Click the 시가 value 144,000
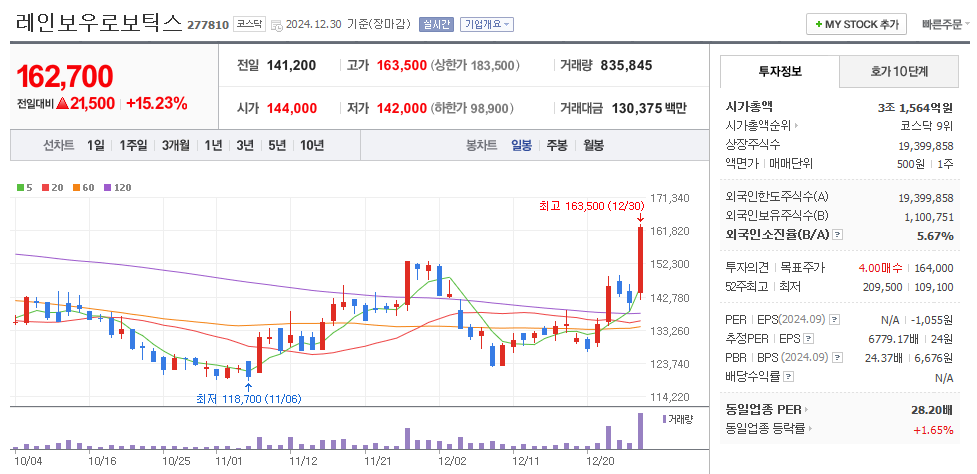The image size is (977, 474). (292, 108)
